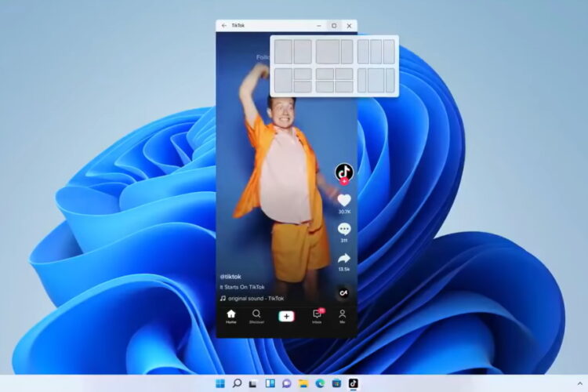Click the maximize button on TikTok window

coord(334,26)
